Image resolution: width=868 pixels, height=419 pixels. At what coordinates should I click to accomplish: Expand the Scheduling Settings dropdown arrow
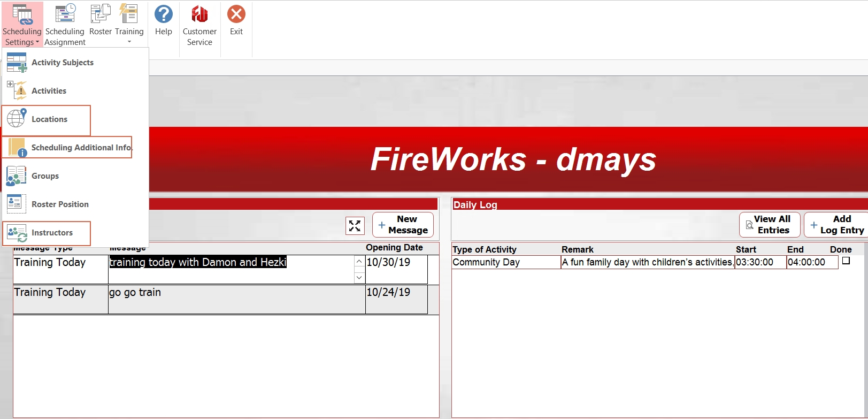pos(37,42)
